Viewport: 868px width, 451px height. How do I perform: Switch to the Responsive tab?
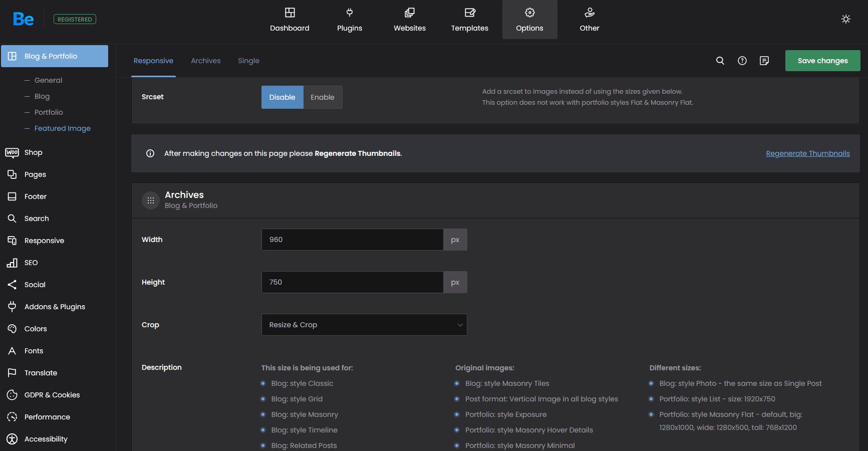click(153, 61)
